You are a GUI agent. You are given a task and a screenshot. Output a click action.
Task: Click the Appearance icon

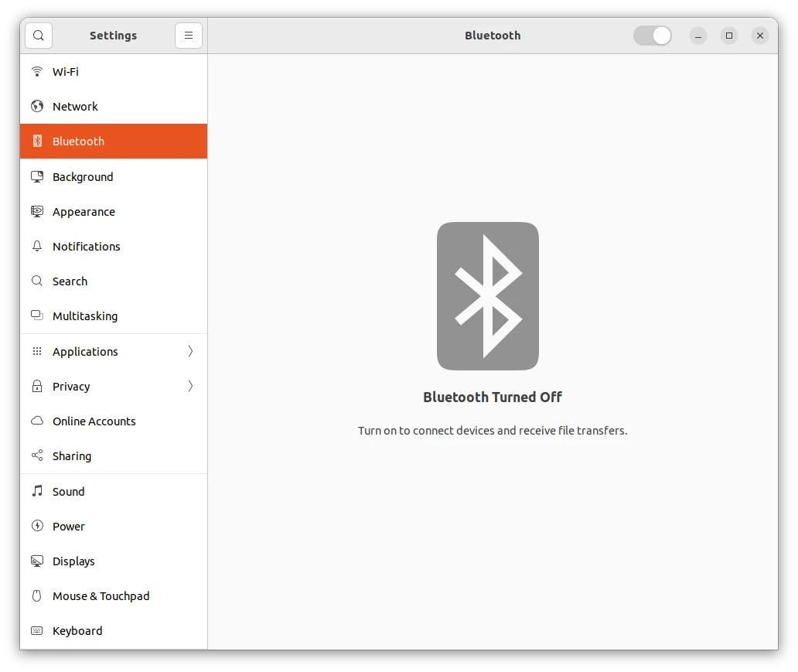(x=37, y=211)
